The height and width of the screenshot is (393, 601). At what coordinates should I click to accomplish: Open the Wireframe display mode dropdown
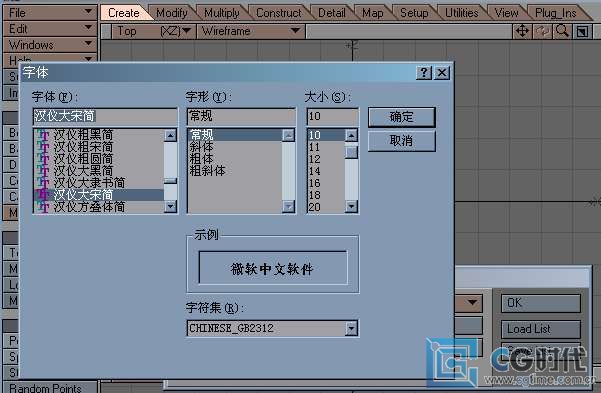[x=251, y=31]
